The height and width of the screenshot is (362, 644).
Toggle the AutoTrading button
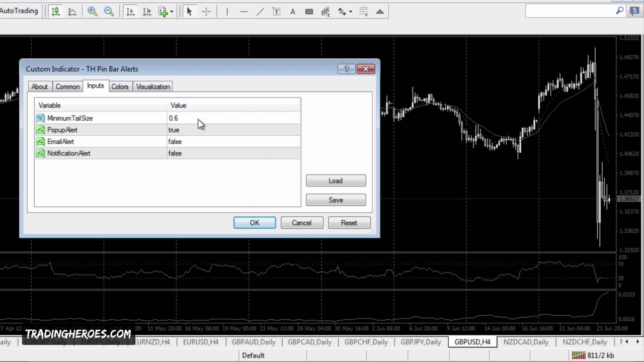coord(19,11)
